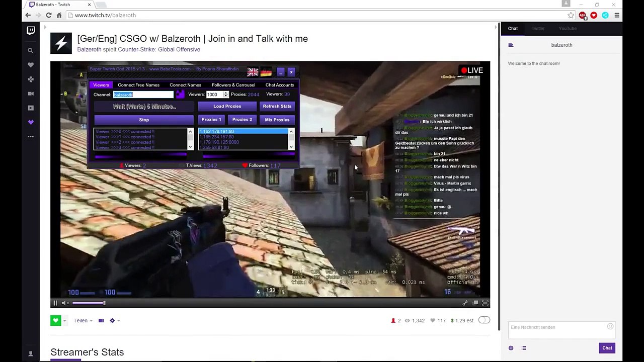Open Connect Names tab
644x362 pixels.
[x=185, y=85]
